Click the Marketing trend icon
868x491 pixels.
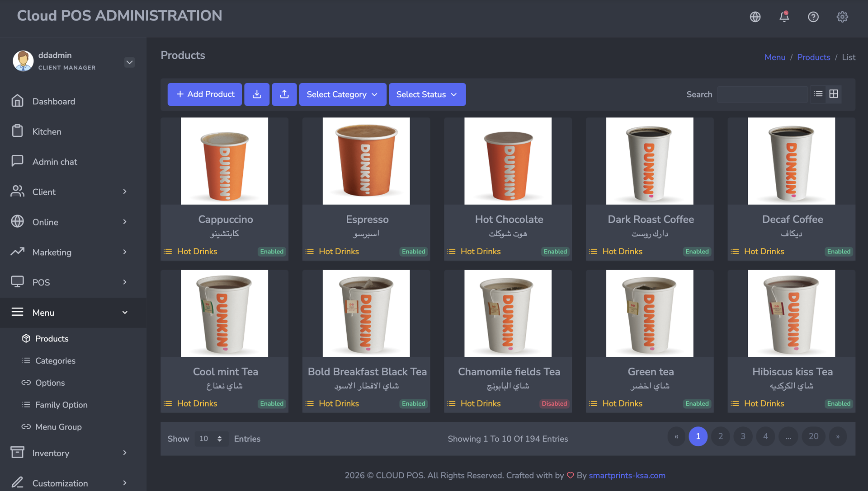(x=17, y=252)
